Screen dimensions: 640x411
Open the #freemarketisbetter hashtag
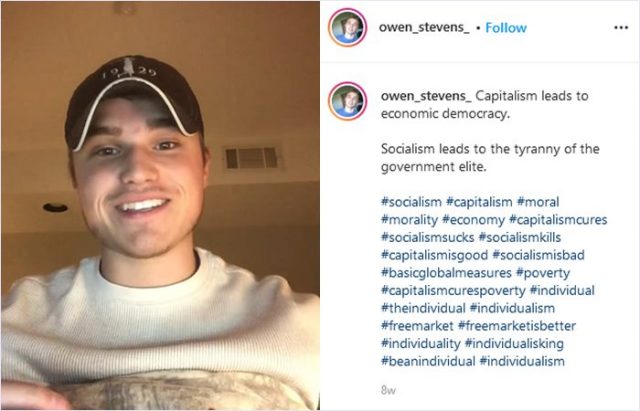pyautogui.click(x=517, y=326)
